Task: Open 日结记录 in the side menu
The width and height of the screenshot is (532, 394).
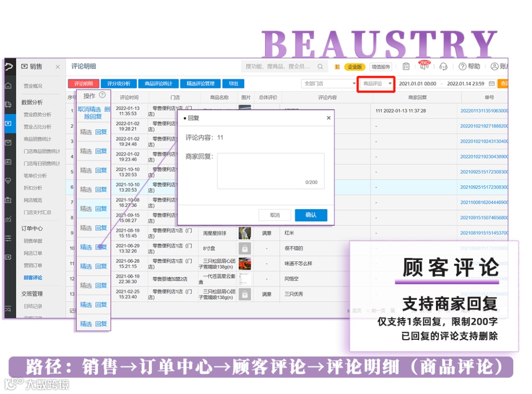Action: 33,306
